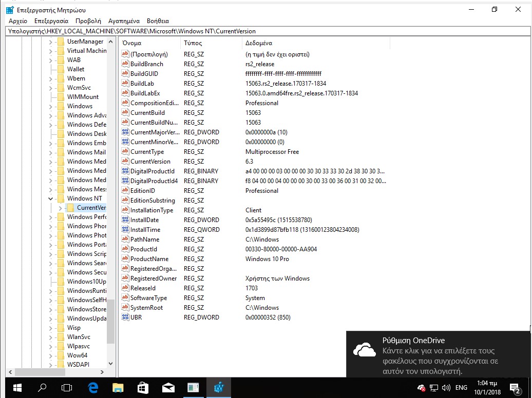Select the SoftwareType value name

tap(148, 298)
